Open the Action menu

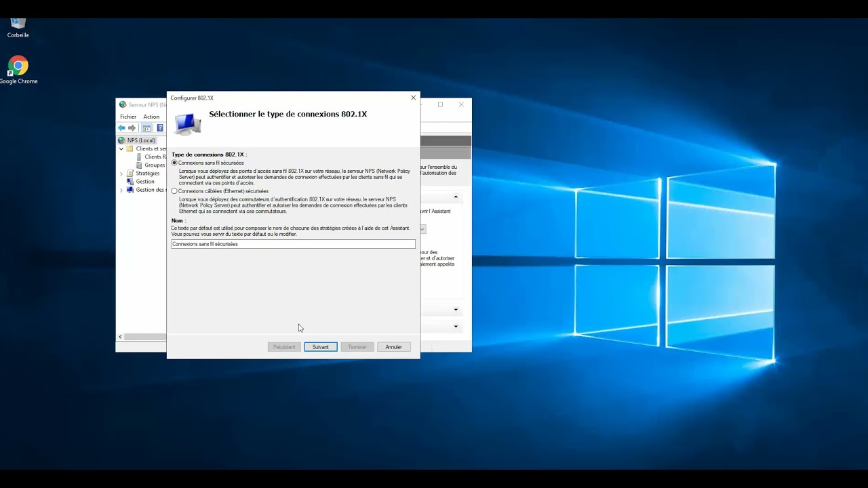(x=151, y=117)
